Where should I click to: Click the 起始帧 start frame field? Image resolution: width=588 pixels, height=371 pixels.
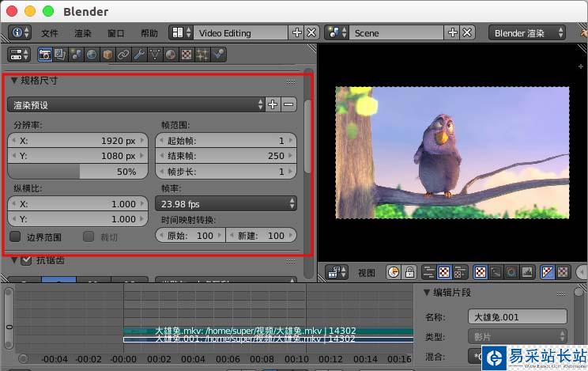pyautogui.click(x=226, y=141)
